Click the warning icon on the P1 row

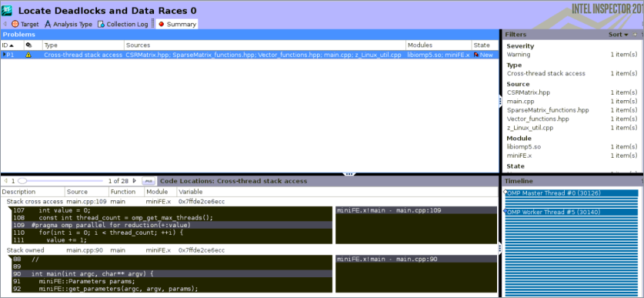pyautogui.click(x=28, y=54)
